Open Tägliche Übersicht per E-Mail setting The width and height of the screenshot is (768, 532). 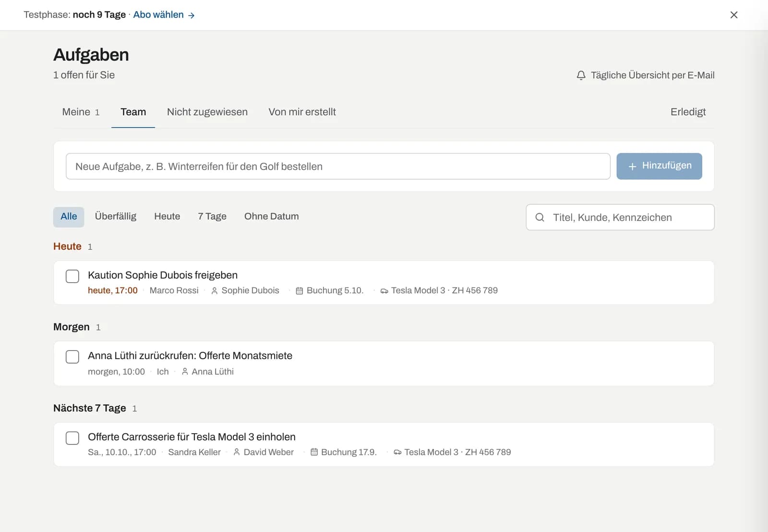coord(646,75)
